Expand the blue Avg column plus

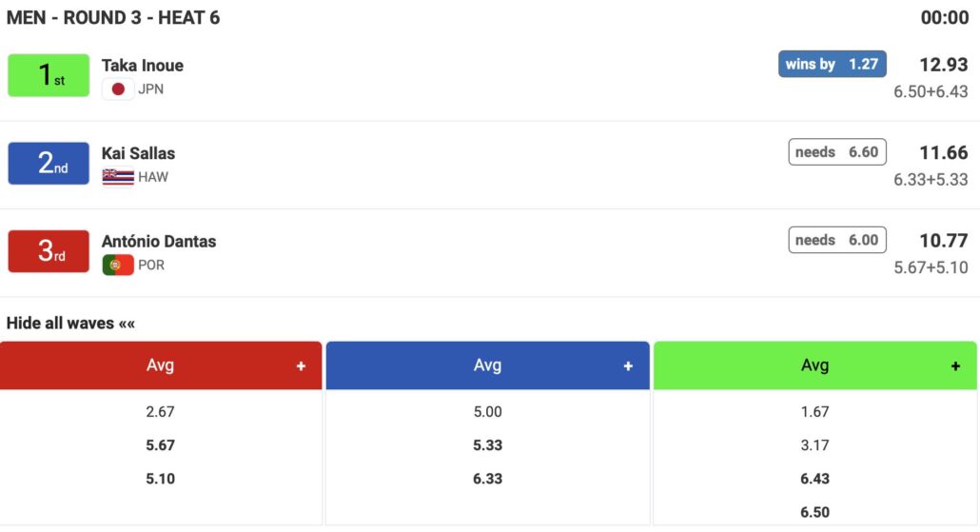point(628,366)
